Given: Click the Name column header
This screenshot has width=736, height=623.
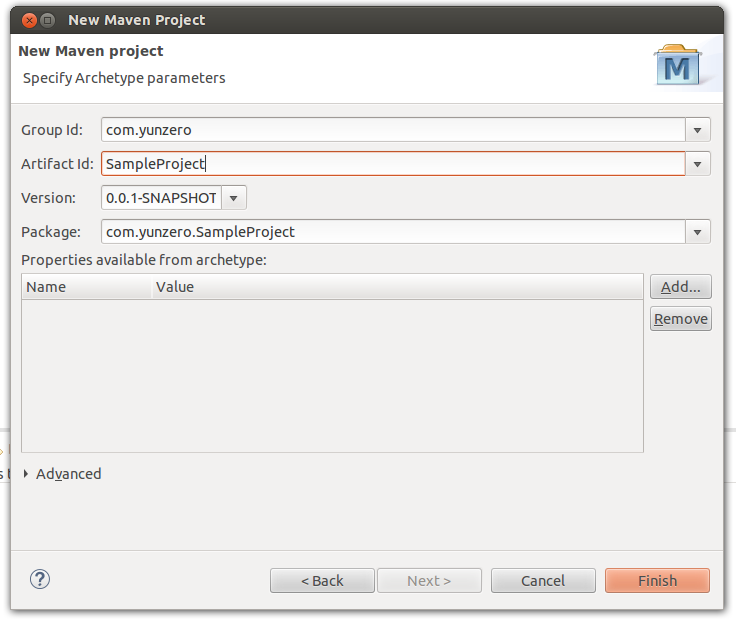Looking at the screenshot, I should coord(87,287).
